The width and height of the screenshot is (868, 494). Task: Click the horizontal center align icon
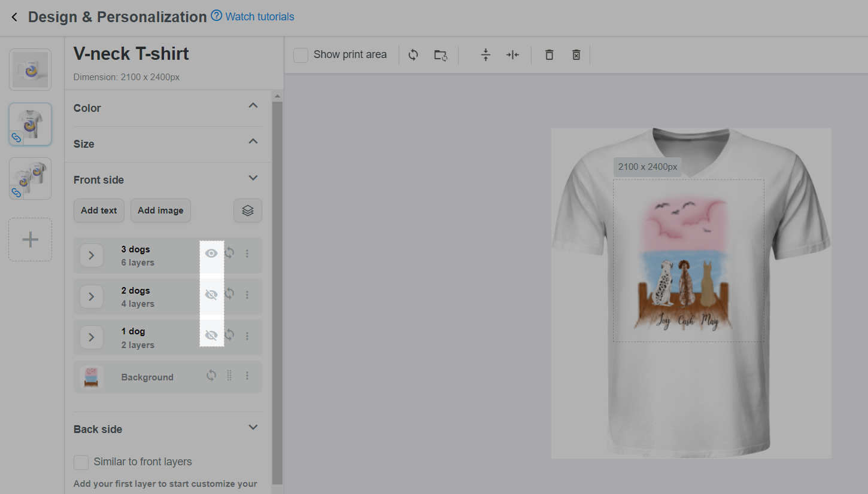(512, 55)
